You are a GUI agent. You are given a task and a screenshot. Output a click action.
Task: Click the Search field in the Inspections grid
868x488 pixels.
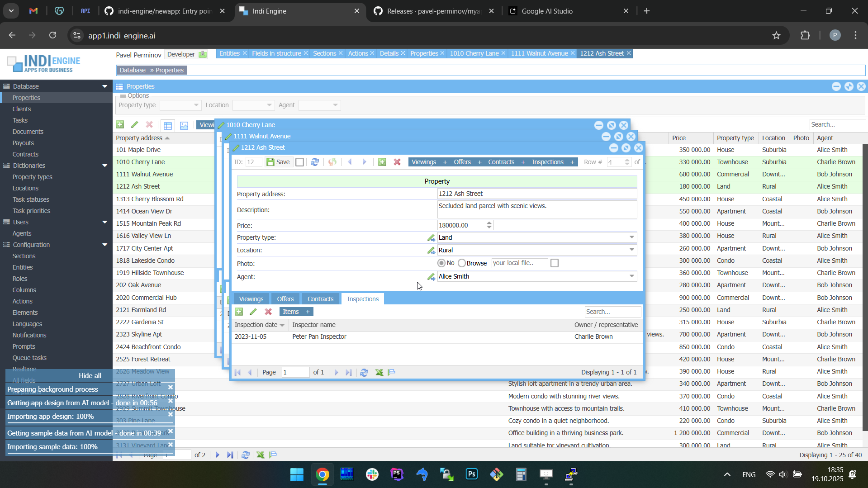[612, 312]
